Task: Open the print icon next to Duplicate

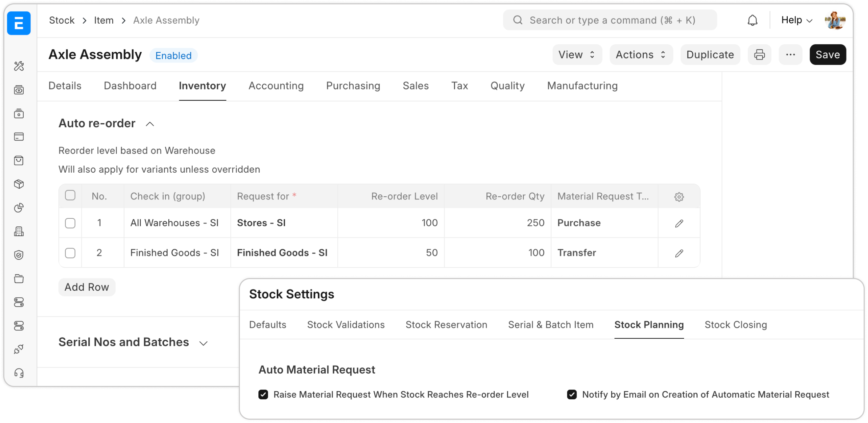Action: click(759, 55)
